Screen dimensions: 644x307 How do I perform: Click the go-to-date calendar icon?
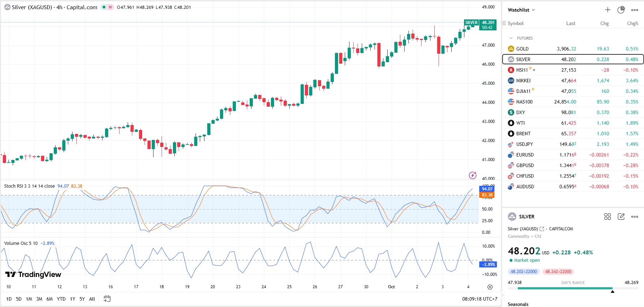coord(107,299)
